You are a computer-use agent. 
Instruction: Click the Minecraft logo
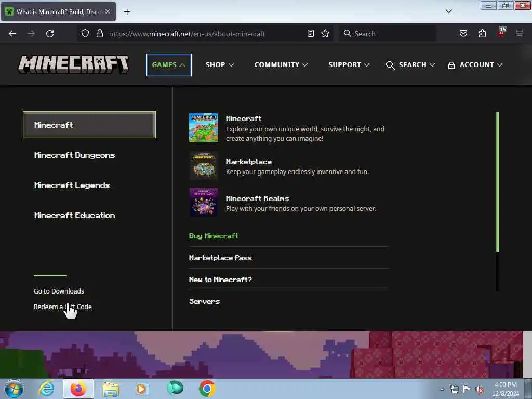click(x=73, y=64)
